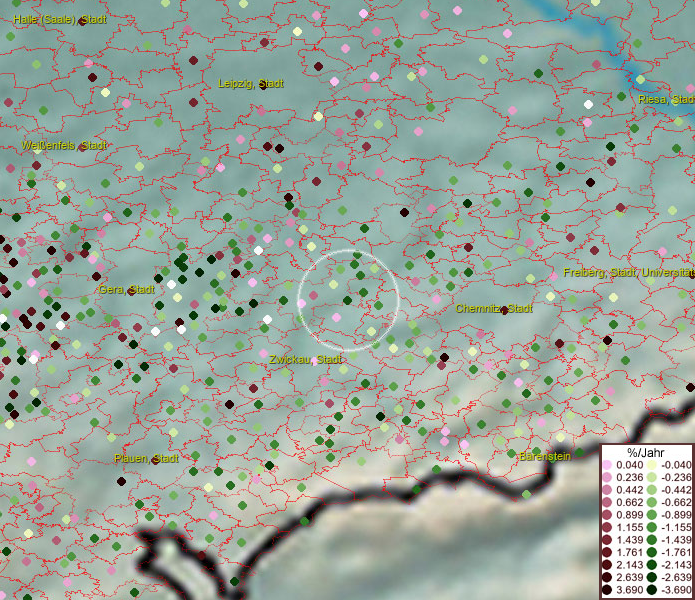Screen dimensions: 695x600
Task: Click the -0.899 green legend dot
Action: [650, 515]
